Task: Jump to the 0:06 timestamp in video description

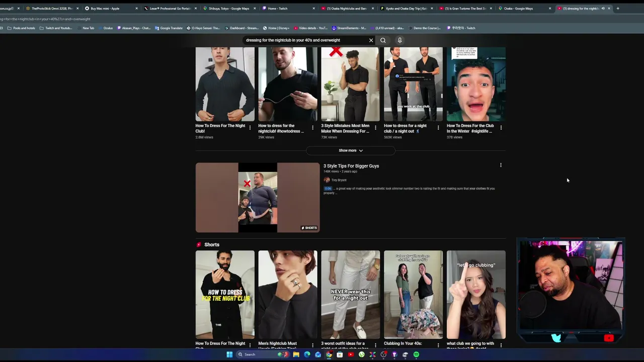Action: pyautogui.click(x=328, y=189)
